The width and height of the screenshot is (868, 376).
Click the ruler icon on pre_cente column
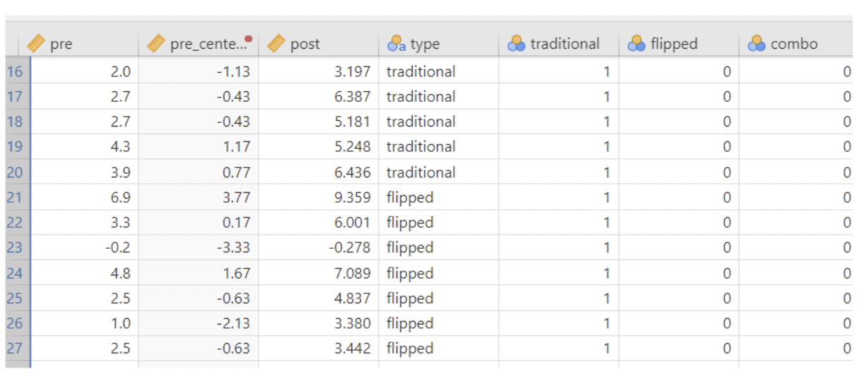click(156, 44)
